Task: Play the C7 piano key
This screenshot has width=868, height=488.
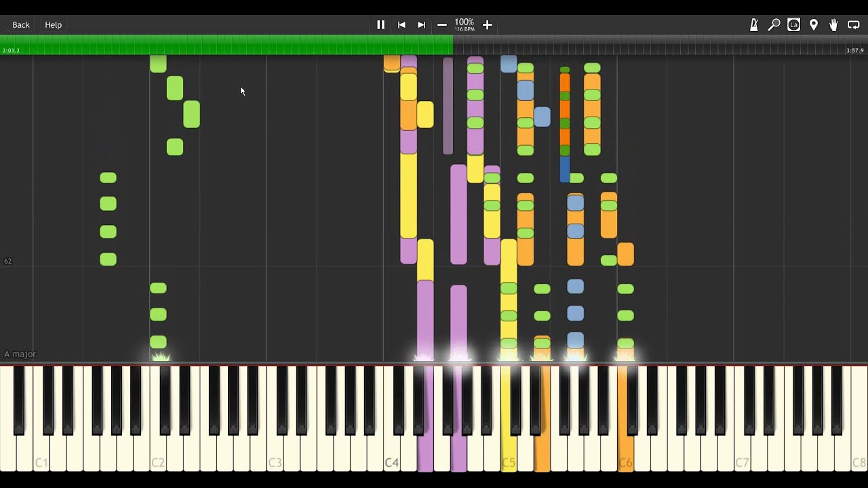Action: (x=742, y=454)
